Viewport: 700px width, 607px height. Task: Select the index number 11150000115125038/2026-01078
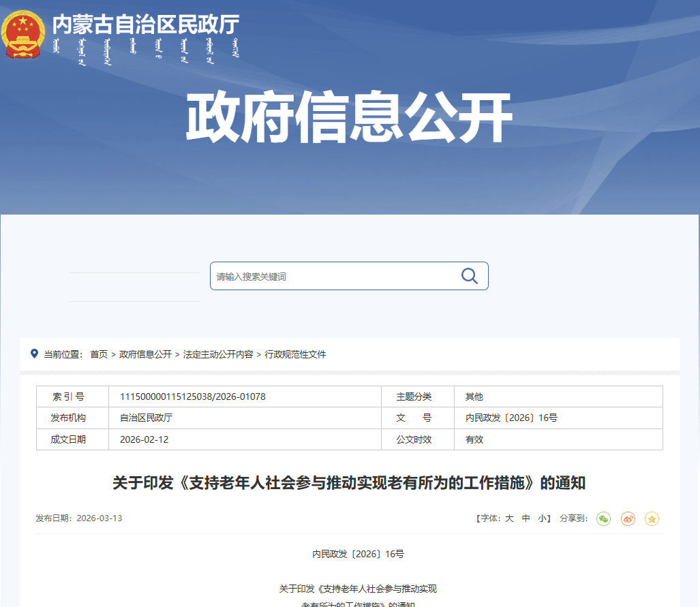[x=192, y=396]
